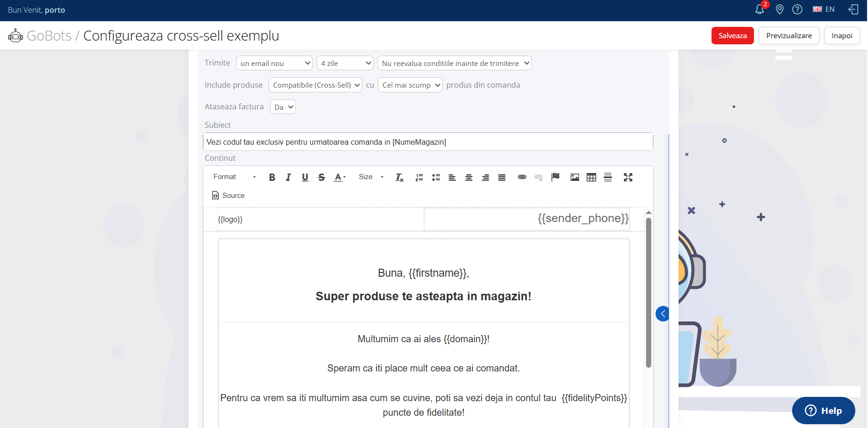Remove text formatting with the Tx icon
The image size is (868, 428).
click(x=399, y=178)
